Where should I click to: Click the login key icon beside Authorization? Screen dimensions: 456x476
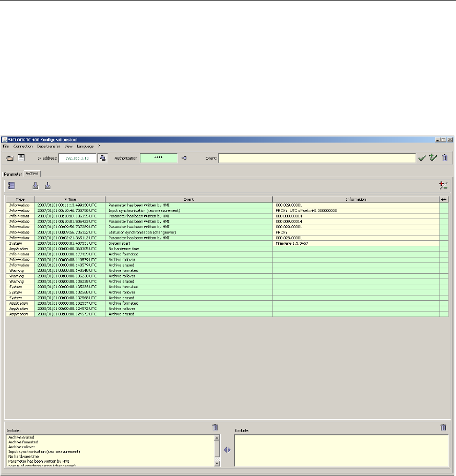tap(184, 158)
